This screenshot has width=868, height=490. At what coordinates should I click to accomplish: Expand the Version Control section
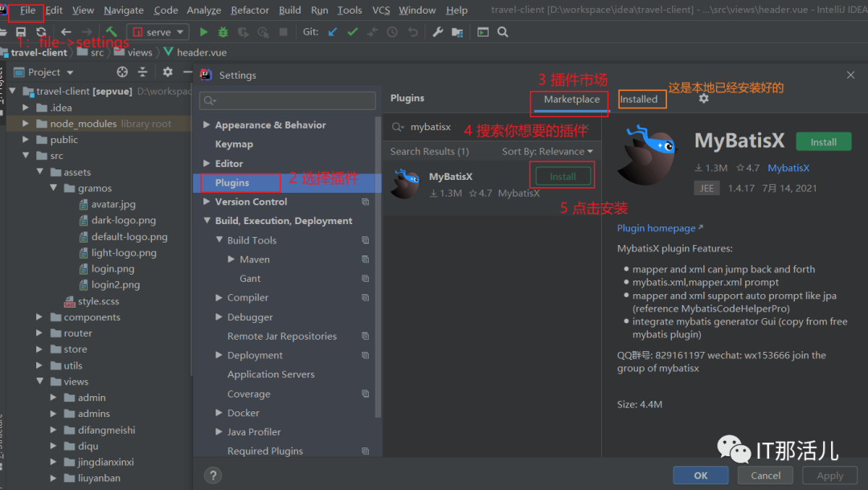pyautogui.click(x=207, y=202)
